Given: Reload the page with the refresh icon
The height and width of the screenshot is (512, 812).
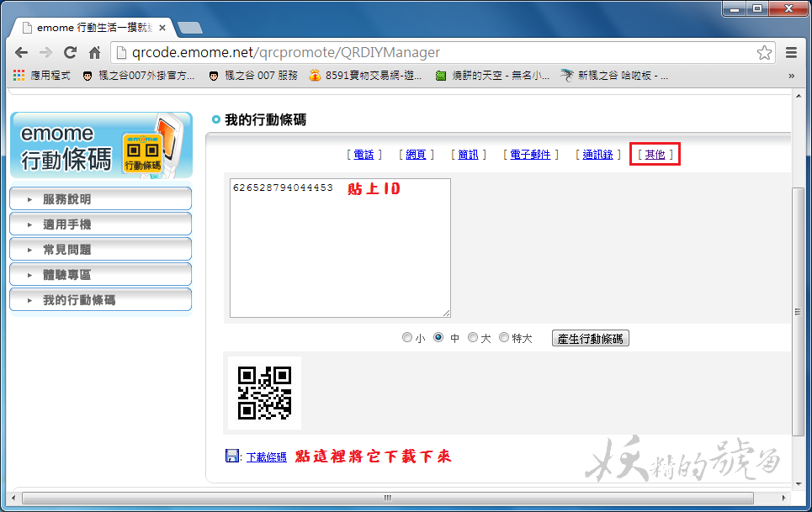Looking at the screenshot, I should point(70,52).
